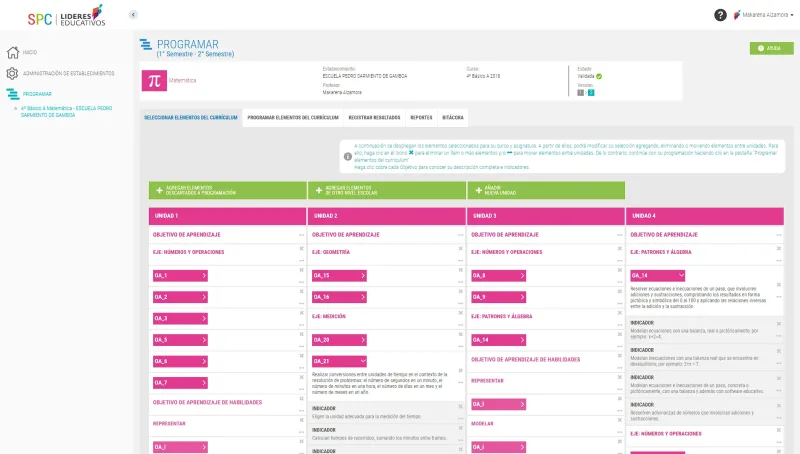Remove OA_20 with its X icon

coord(461,334)
